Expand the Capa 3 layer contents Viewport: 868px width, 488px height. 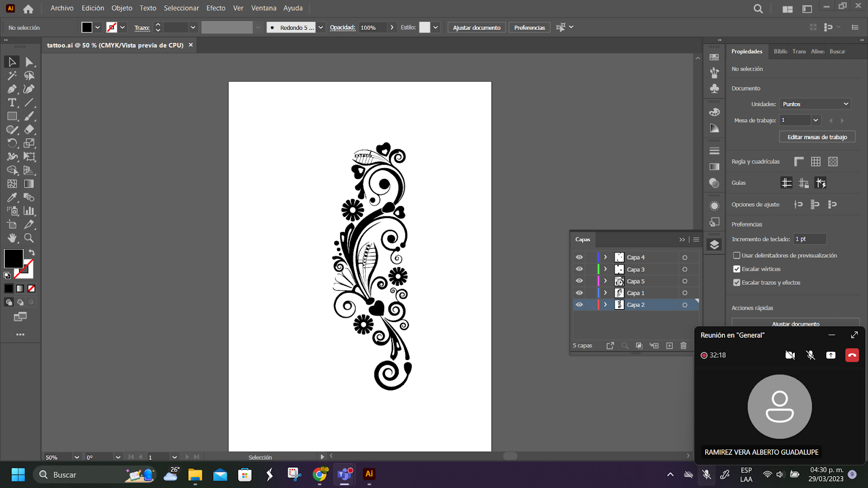[605, 269]
